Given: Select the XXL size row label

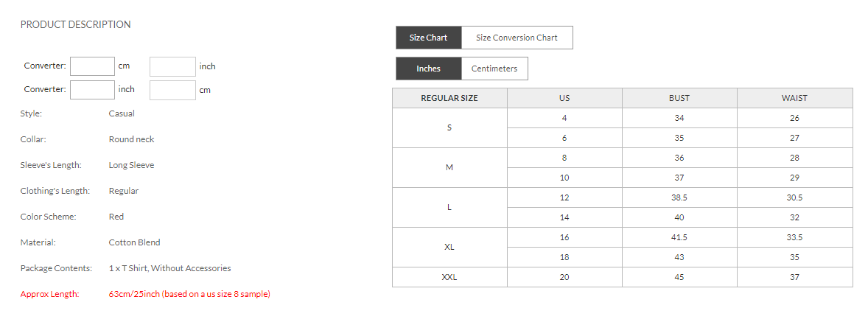Looking at the screenshot, I should (x=449, y=277).
